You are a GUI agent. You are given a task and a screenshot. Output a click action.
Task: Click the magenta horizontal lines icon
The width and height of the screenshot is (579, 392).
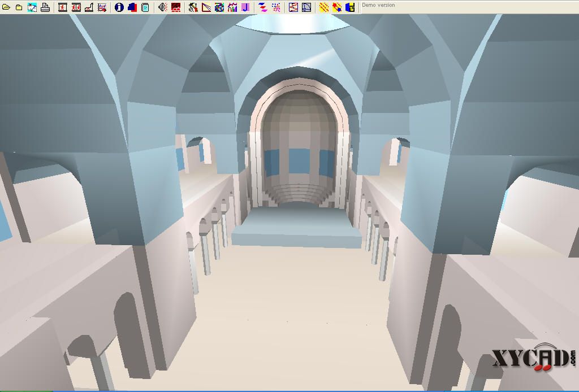(245, 7)
